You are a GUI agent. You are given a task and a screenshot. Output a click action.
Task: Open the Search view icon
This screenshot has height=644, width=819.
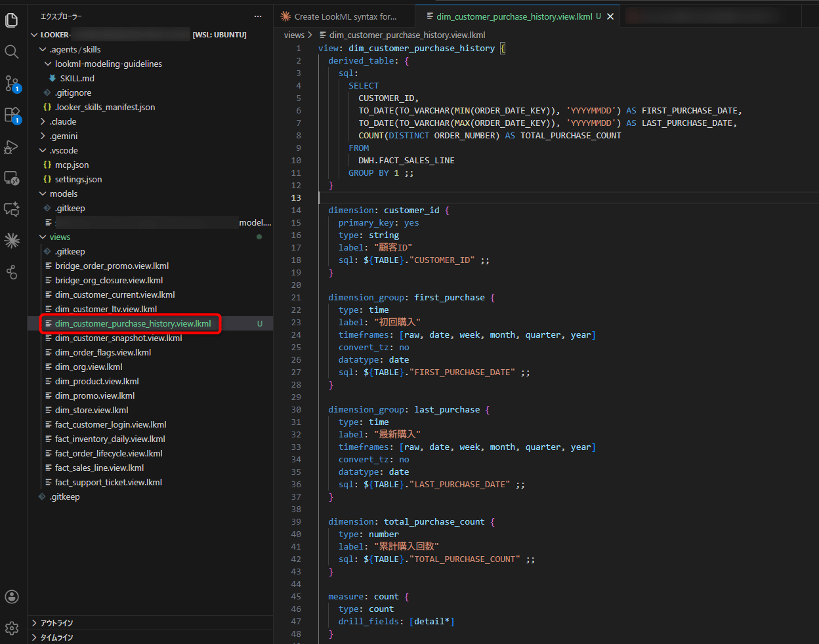point(12,52)
